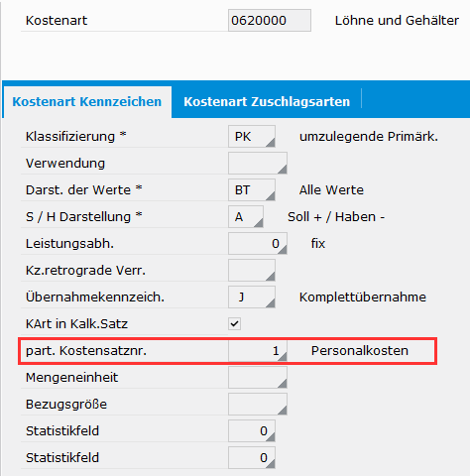Screen dimensions: 470x476
Task: Expand the Darst. der Werte field BT
Action: [x=252, y=189]
